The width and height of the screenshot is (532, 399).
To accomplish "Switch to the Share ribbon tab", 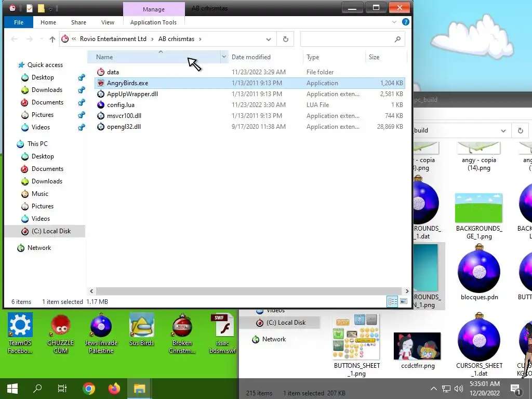I will pyautogui.click(x=78, y=22).
